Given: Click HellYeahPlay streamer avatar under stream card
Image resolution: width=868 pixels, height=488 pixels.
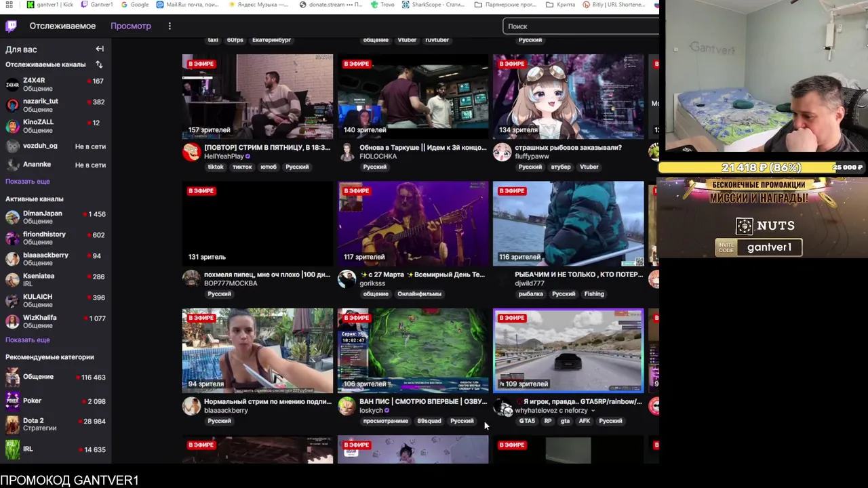Looking at the screenshot, I should pyautogui.click(x=191, y=152).
